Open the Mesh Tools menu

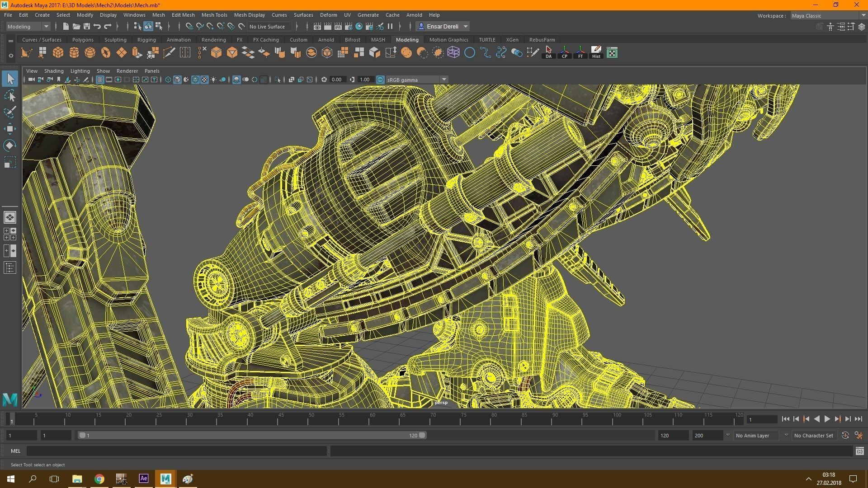click(214, 15)
